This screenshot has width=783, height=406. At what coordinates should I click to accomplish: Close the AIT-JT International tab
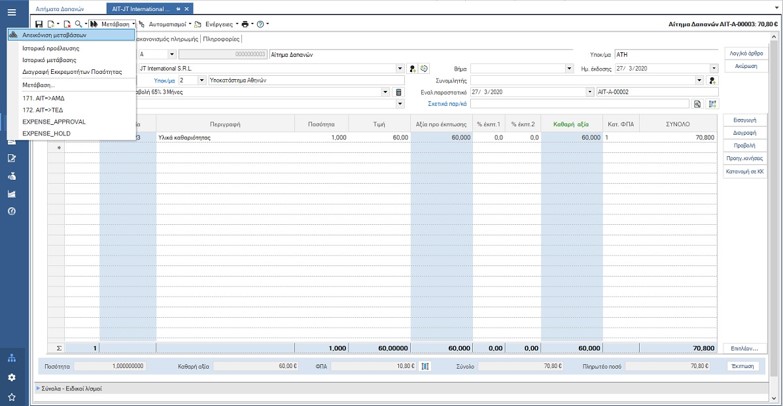187,9
